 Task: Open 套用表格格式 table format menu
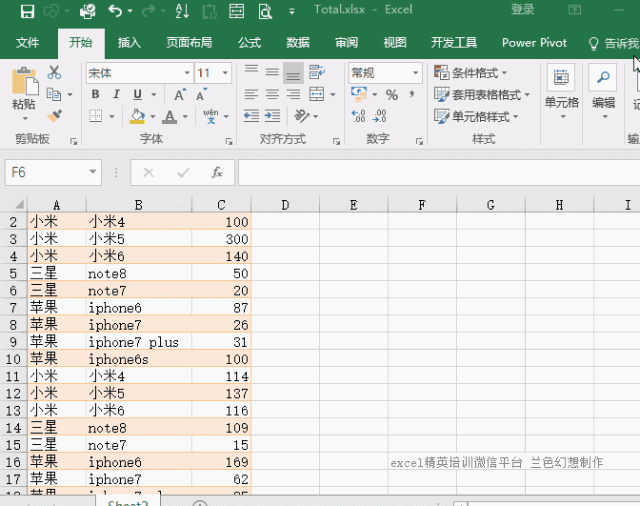482,95
